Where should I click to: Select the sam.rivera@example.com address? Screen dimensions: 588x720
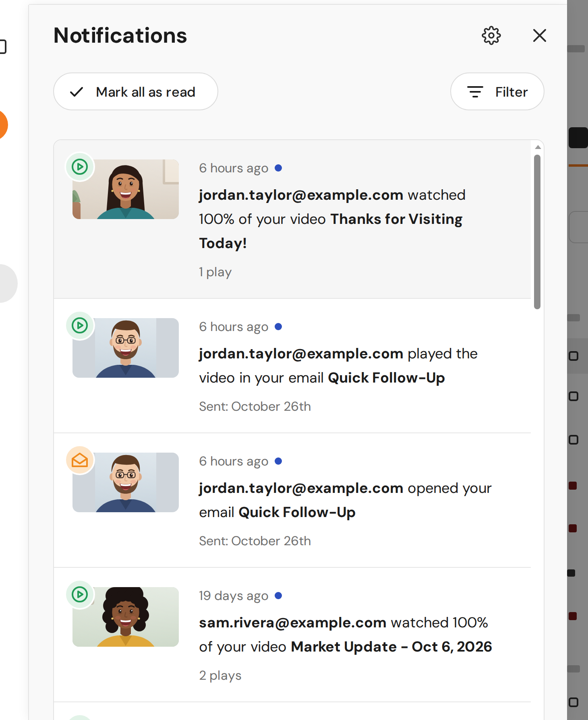click(x=293, y=623)
